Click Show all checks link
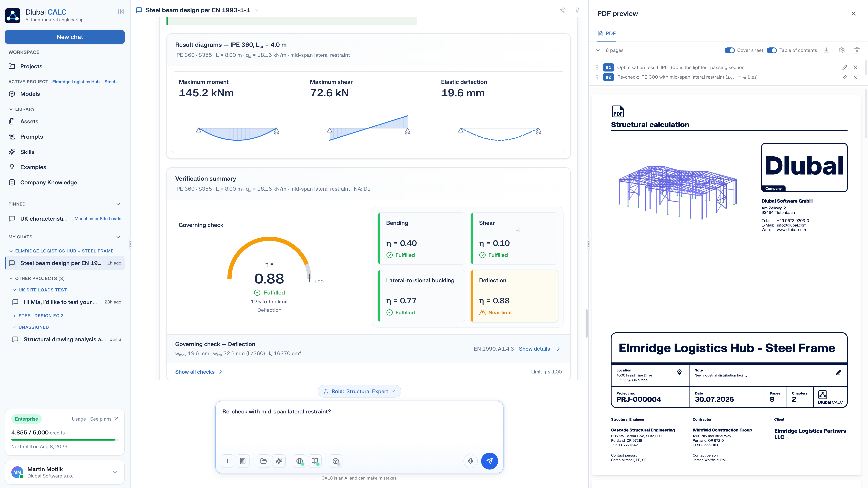This screenshot has width=868, height=488. [x=195, y=372]
